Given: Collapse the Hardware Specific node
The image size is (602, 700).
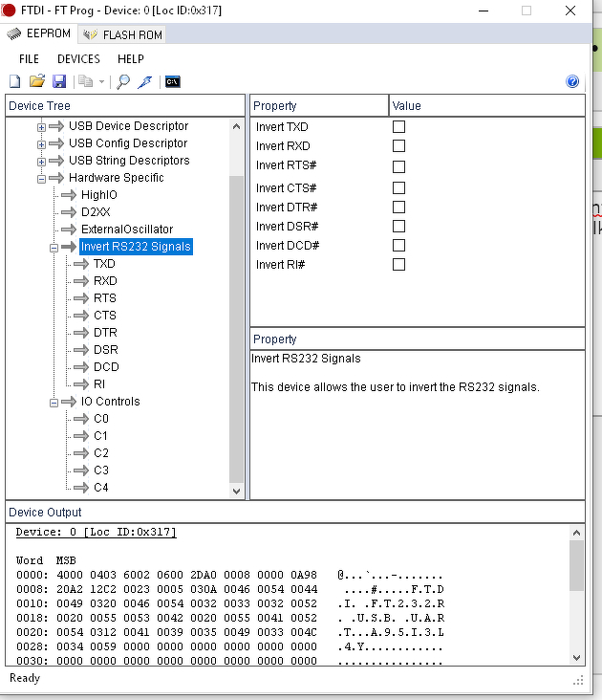Looking at the screenshot, I should click(x=41, y=179).
